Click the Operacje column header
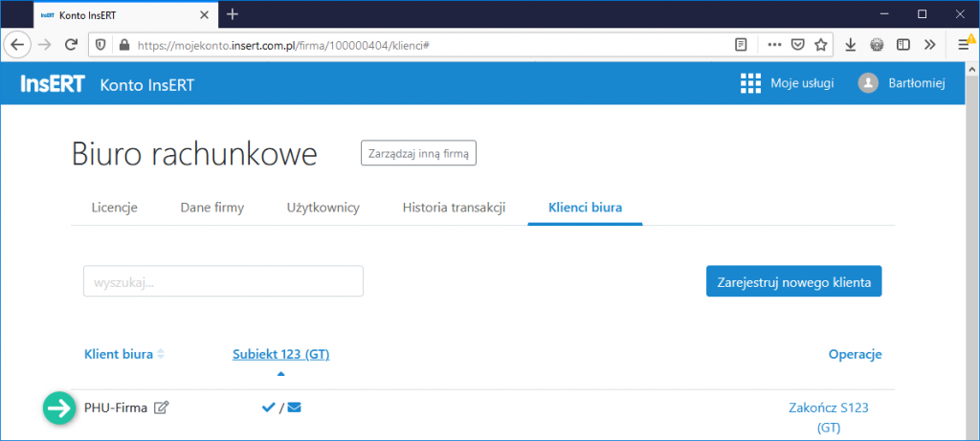Viewport: 980px width, 441px height. (x=855, y=354)
